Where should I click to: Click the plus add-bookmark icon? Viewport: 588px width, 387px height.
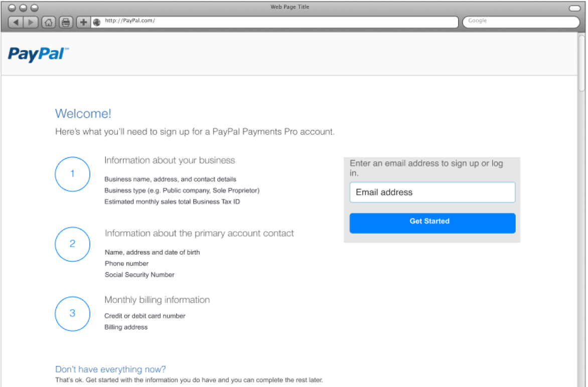pos(84,23)
